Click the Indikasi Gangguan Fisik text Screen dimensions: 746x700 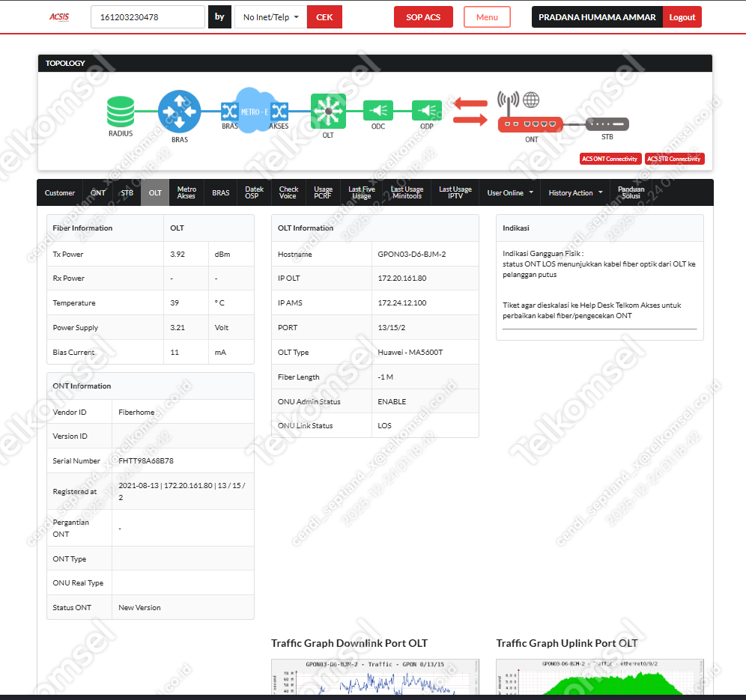pos(543,254)
